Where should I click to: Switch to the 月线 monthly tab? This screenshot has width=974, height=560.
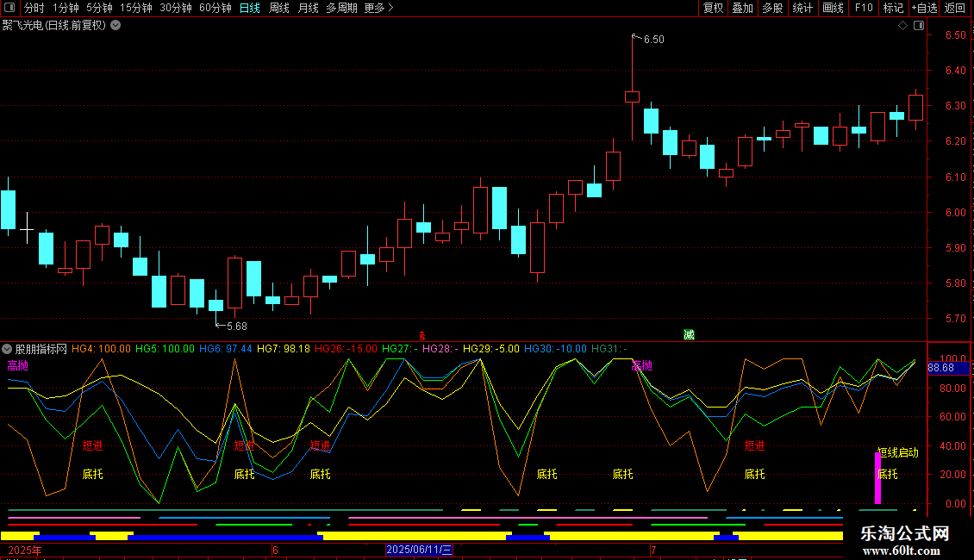[308, 8]
